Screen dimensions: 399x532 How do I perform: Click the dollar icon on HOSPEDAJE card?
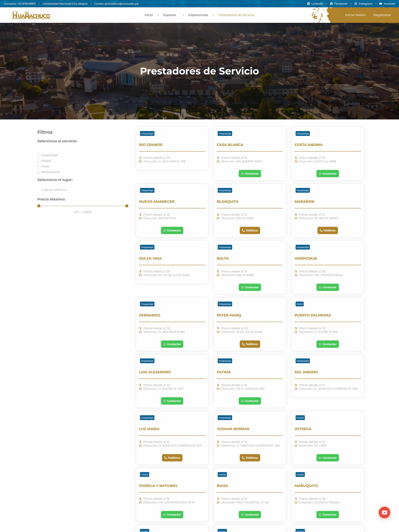pyautogui.click(x=296, y=271)
